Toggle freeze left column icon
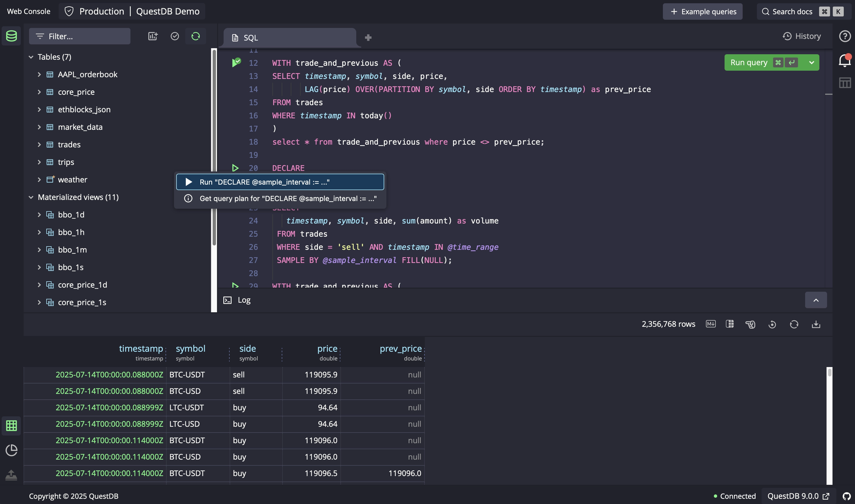 [730, 324]
